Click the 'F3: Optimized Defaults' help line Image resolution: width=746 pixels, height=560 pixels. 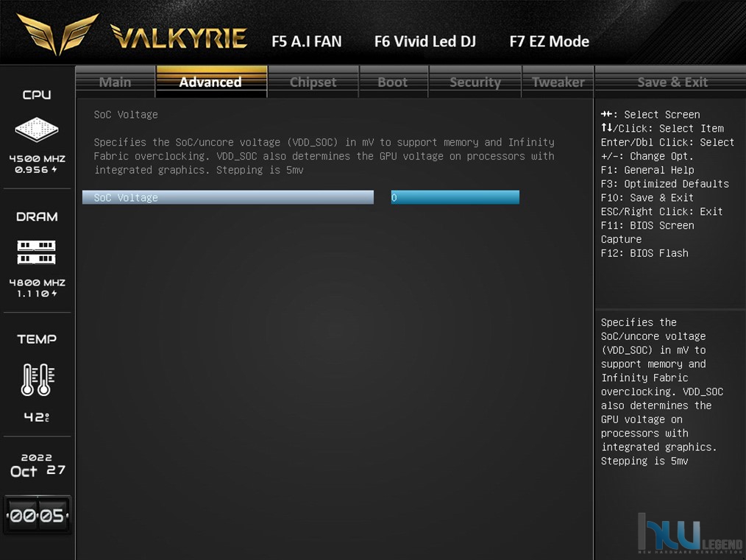coord(664,184)
